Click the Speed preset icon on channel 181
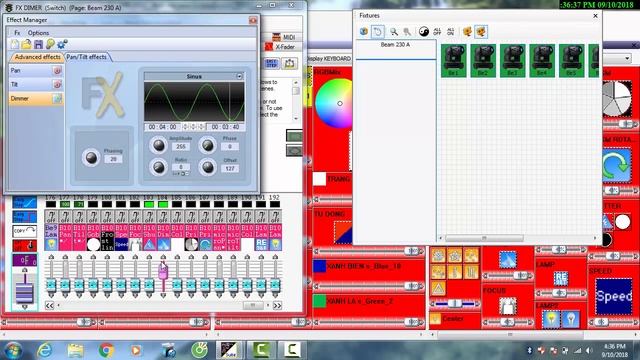This screenshot has height=360, width=640. [x=121, y=244]
